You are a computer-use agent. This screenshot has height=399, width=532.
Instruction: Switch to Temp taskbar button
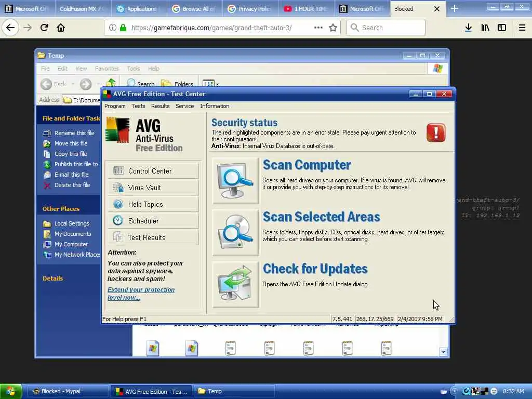pos(234,392)
